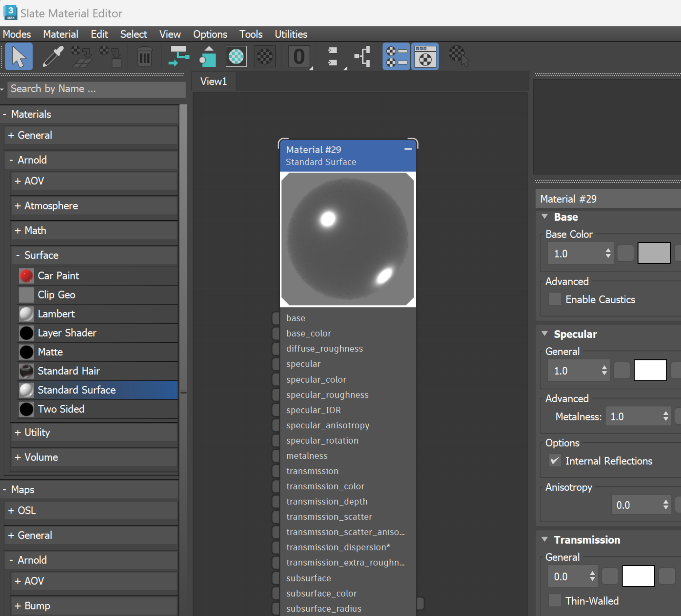Click Move Children layout toolbar icon

(x=178, y=57)
